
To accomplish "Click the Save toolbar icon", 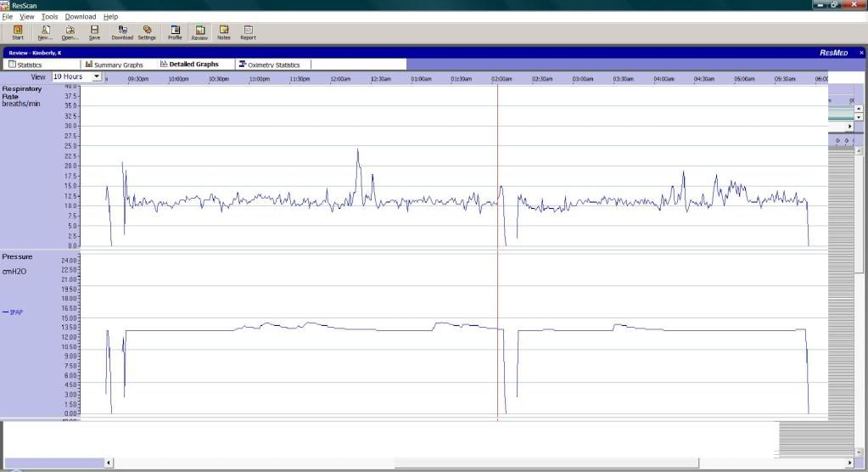I will [x=94, y=32].
